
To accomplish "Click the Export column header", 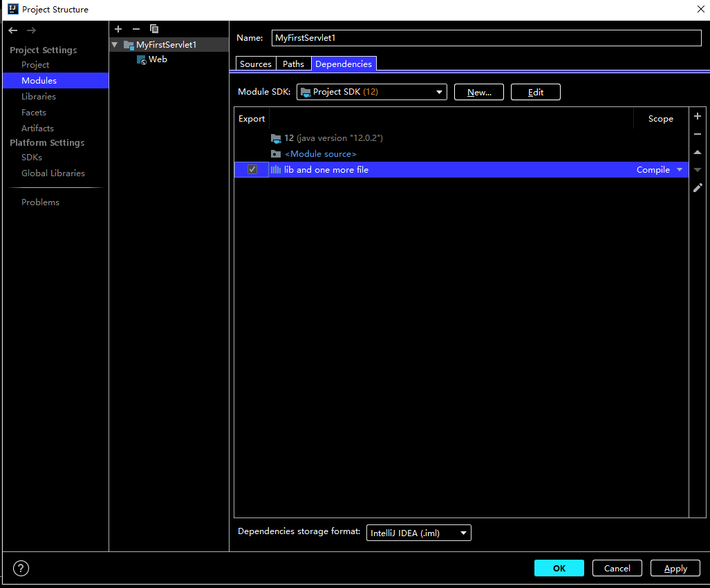I will 252,119.
